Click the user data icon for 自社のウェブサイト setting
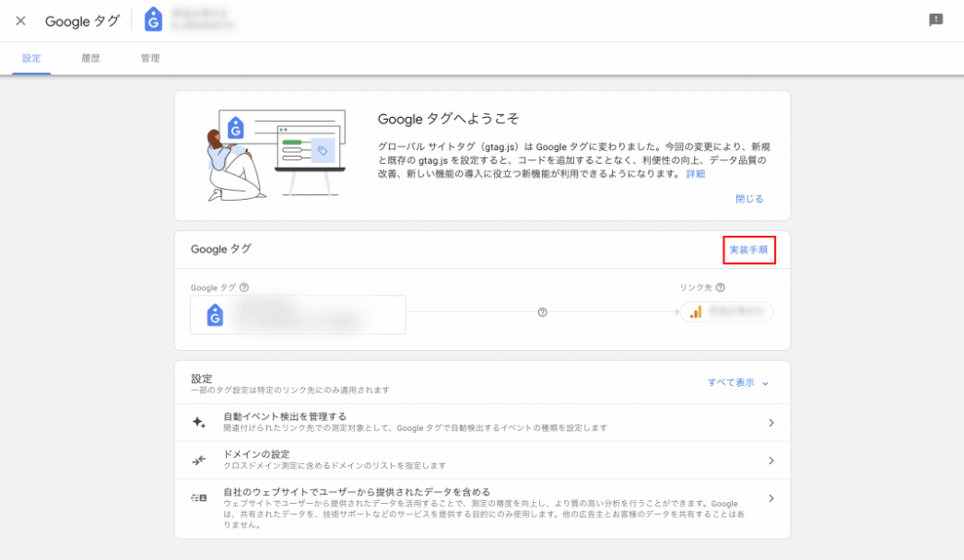Viewport: 964px width, 560px height. (198, 498)
